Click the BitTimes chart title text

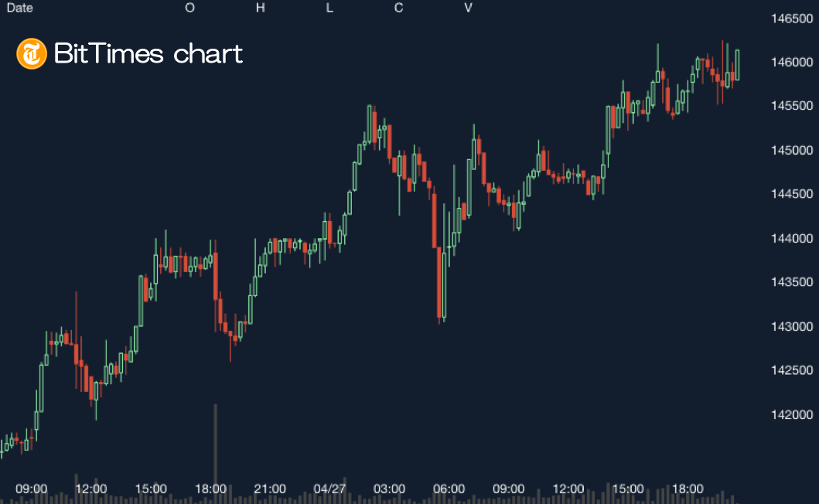pos(148,53)
